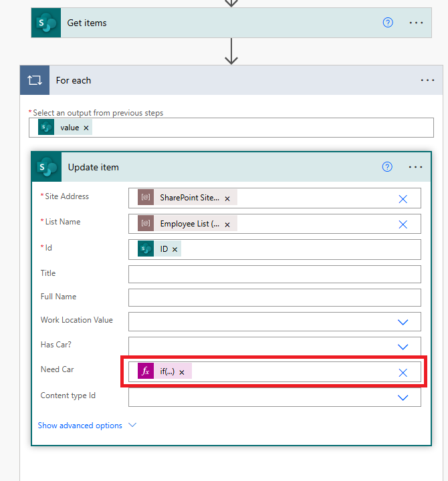This screenshot has width=448, height=481.
Task: Click into the Full Name input field
Action: [274, 297]
